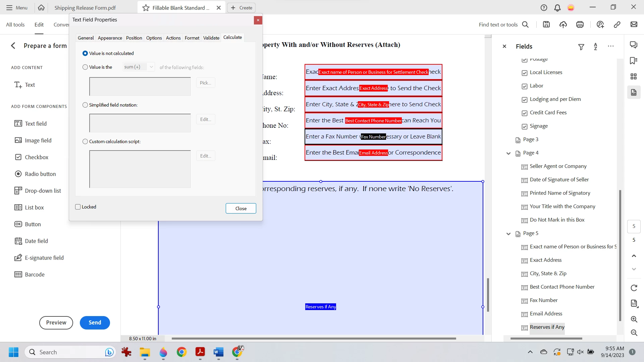Open the sum (+) dropdown

point(139,67)
